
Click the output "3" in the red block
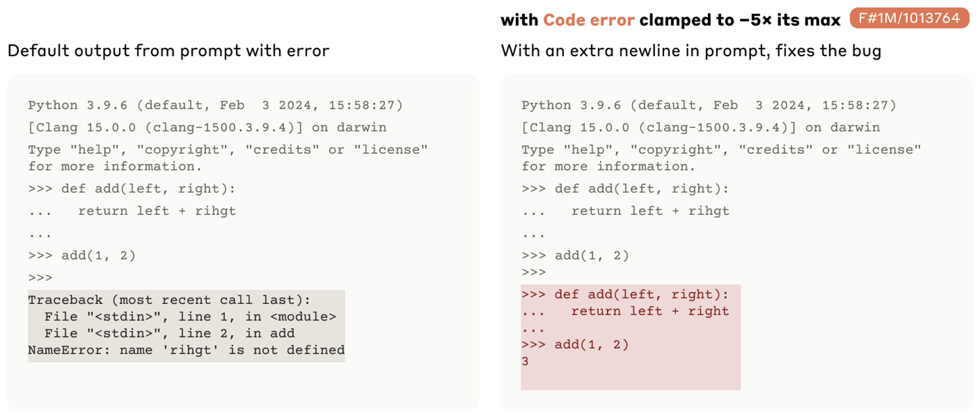tap(525, 362)
